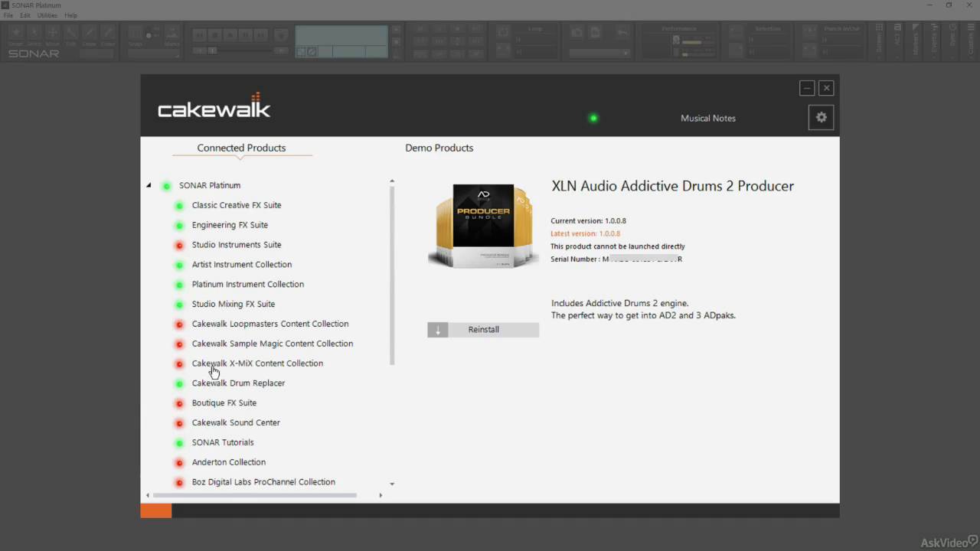Select the Erase tool in SONAR toolbar
The image size is (980, 551).
108,33
